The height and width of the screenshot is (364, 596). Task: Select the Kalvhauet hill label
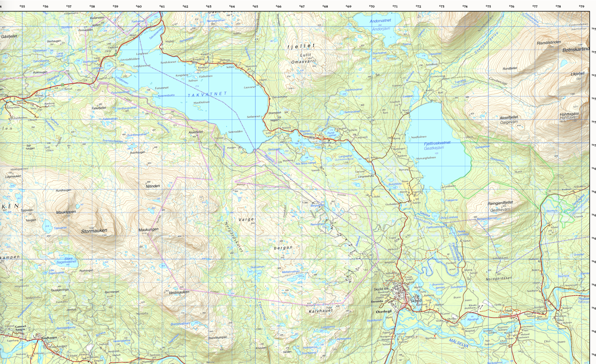[x=320, y=312]
